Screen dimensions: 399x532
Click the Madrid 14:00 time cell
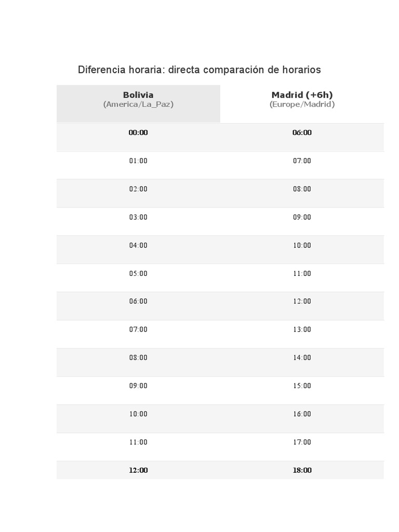point(302,357)
